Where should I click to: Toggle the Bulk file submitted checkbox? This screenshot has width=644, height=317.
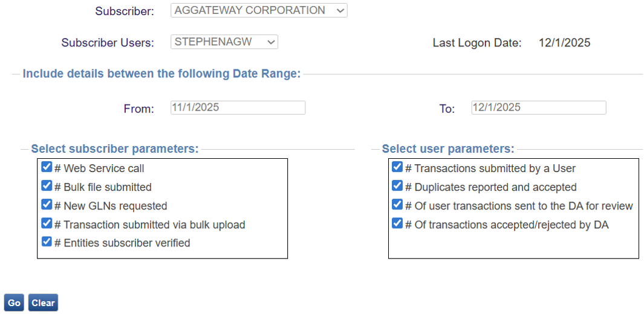[x=47, y=187]
